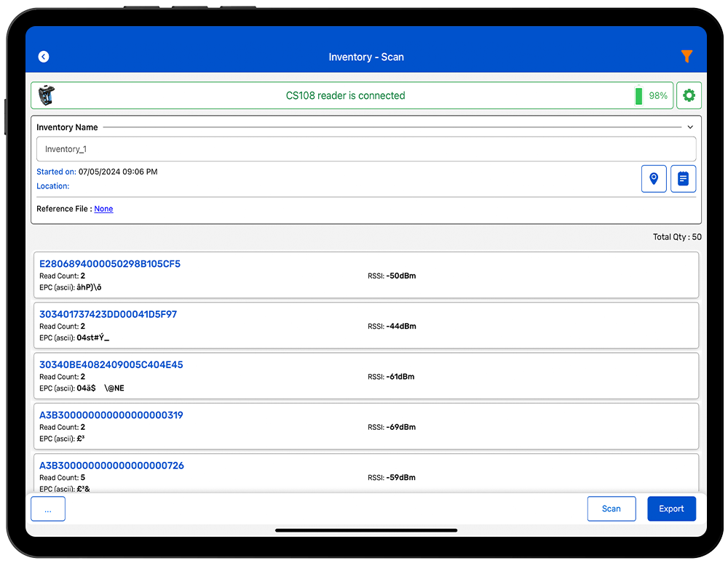Click the CS108 reader device icon
The image size is (728, 563).
46,95
